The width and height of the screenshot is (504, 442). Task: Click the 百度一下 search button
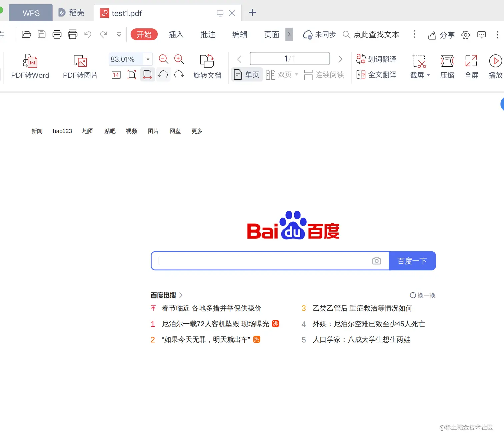[x=412, y=261]
